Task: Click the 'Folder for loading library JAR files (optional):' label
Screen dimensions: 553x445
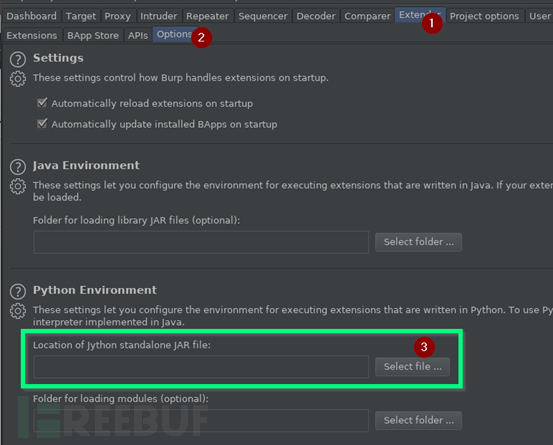Action: click(x=136, y=220)
